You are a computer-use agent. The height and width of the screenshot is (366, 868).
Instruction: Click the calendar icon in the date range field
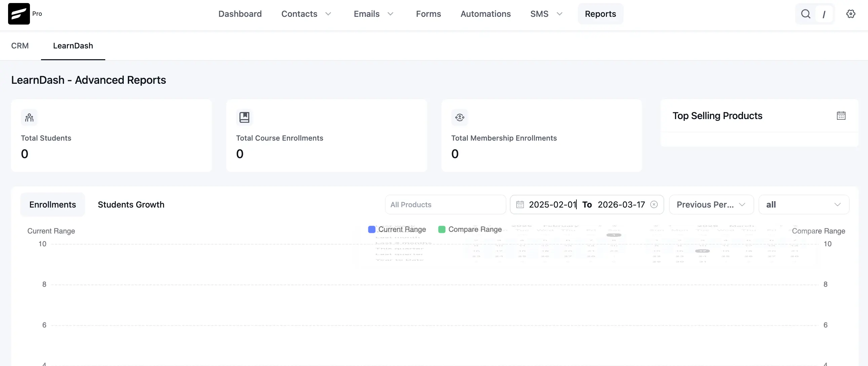pos(520,205)
